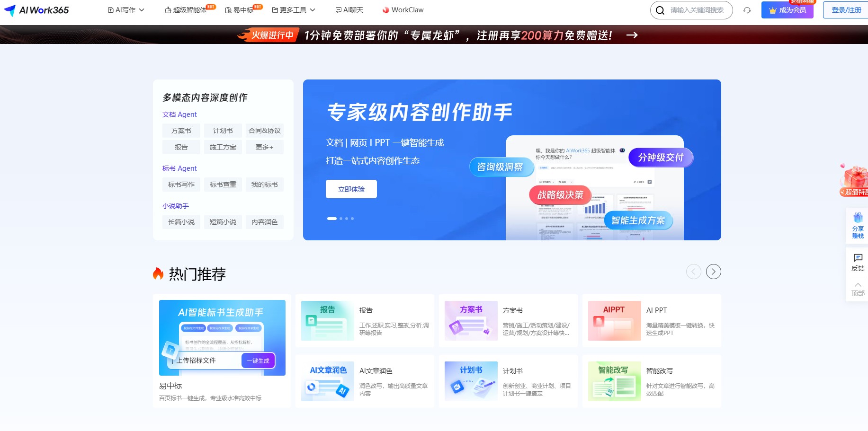Expand the AI写作 dropdown menu
Screen dimensions: 868x431
coord(126,10)
